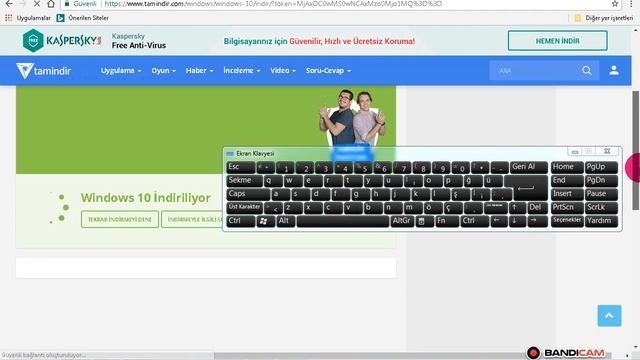Click TEKRAR İNDİRMEYİ DENE button
The height and width of the screenshot is (360, 640).
pos(120,219)
